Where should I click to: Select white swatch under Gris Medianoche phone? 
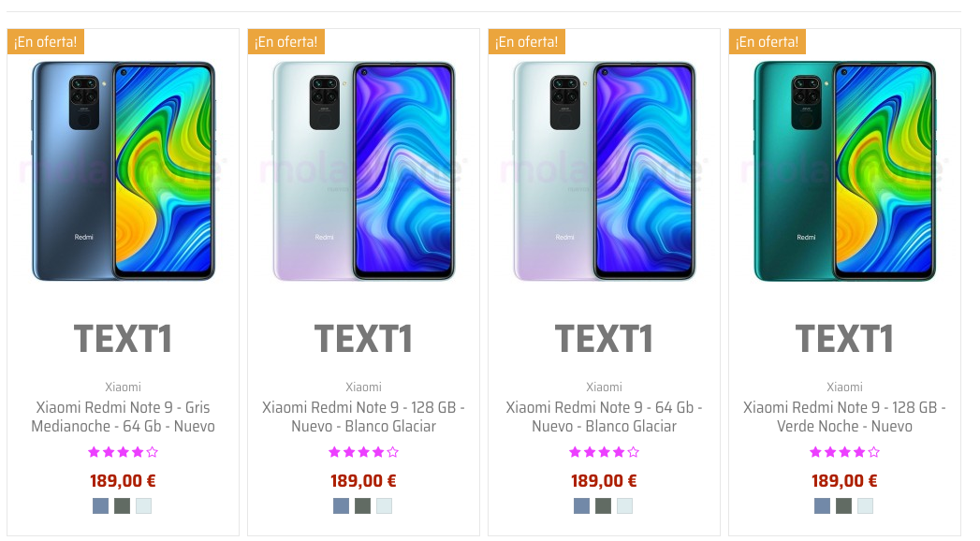click(x=144, y=506)
